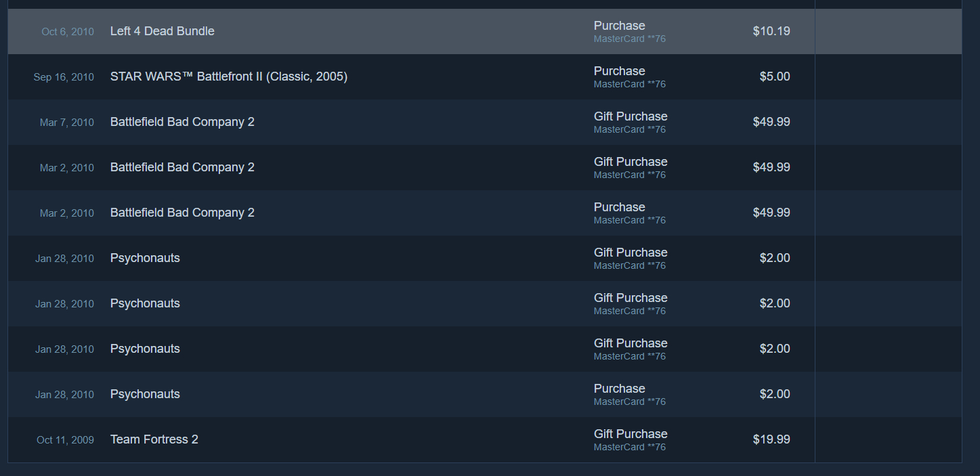Open Mar 2 Battlefield Bad Company 2 non-gift Purchase

[x=182, y=213]
